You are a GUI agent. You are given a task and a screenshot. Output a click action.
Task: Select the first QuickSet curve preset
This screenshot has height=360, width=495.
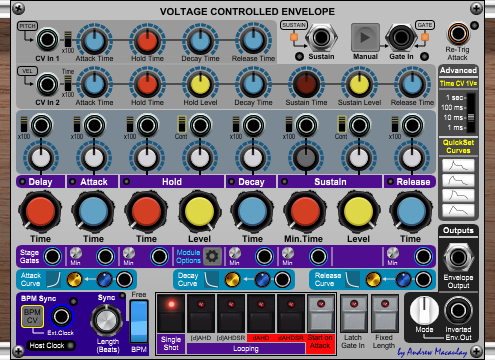(458, 166)
